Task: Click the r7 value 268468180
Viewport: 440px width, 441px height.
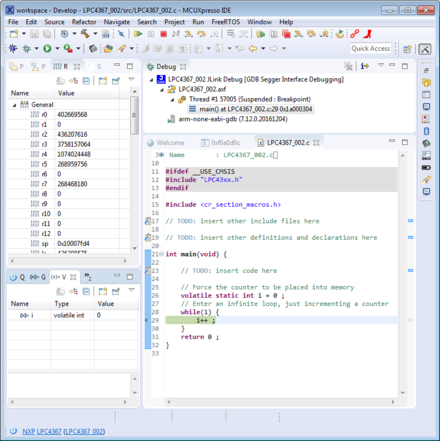Action: [72, 184]
